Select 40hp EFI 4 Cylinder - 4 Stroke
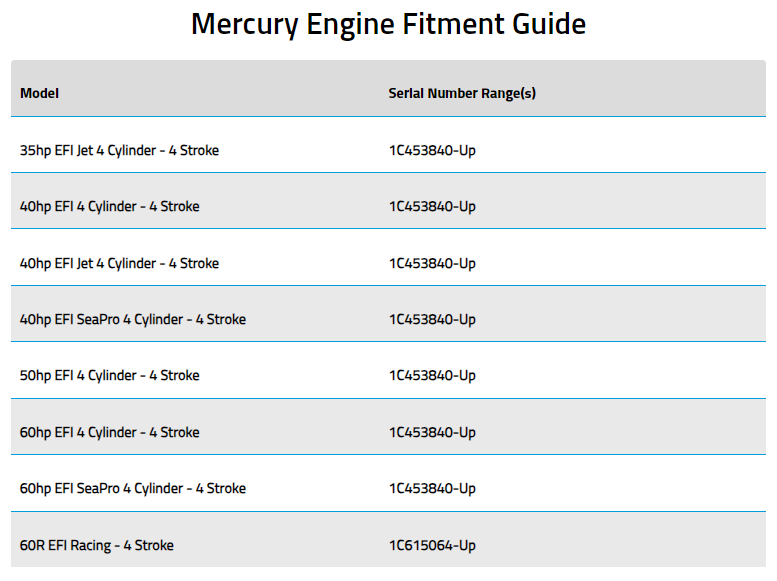777x581 pixels. [x=110, y=207]
